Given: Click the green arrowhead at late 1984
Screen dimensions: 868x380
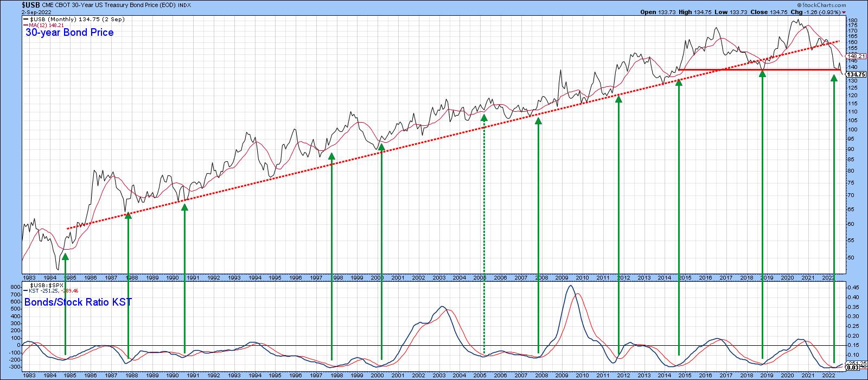Looking at the screenshot, I should pos(65,257).
